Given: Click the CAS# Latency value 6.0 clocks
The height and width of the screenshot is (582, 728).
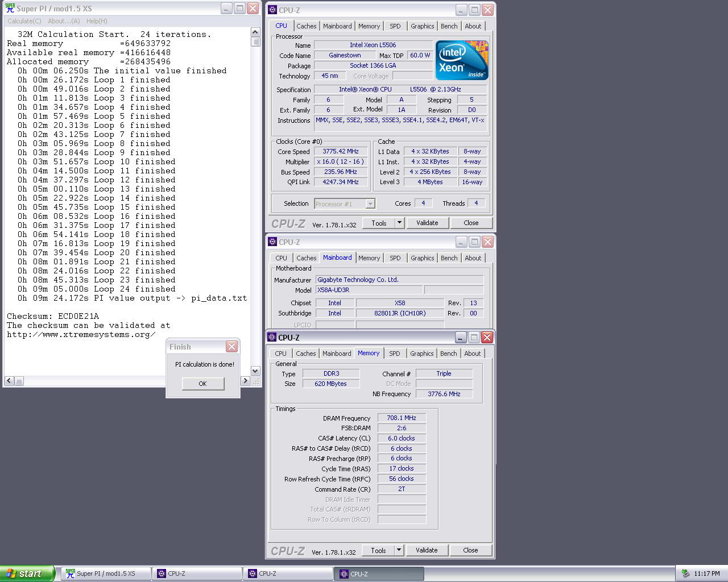Looking at the screenshot, I should pos(402,438).
